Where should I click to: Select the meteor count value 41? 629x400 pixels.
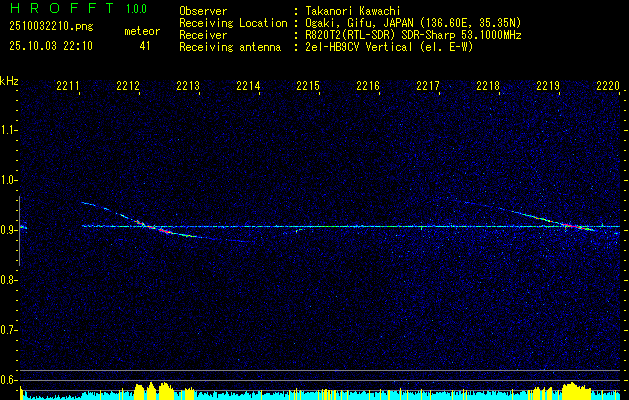coord(145,46)
